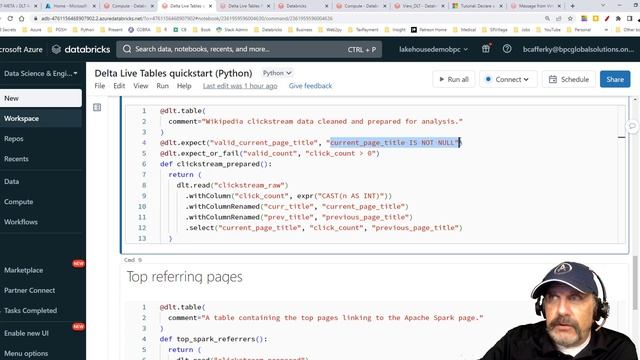Switch to the View_DLT browser tab
Viewport: 640px width, 360px height.
click(x=419, y=6)
